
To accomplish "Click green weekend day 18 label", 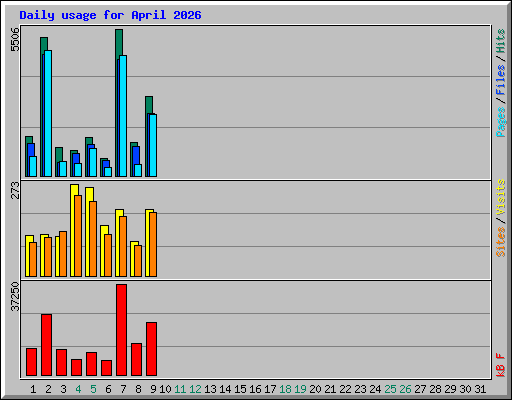I will coord(285,389).
